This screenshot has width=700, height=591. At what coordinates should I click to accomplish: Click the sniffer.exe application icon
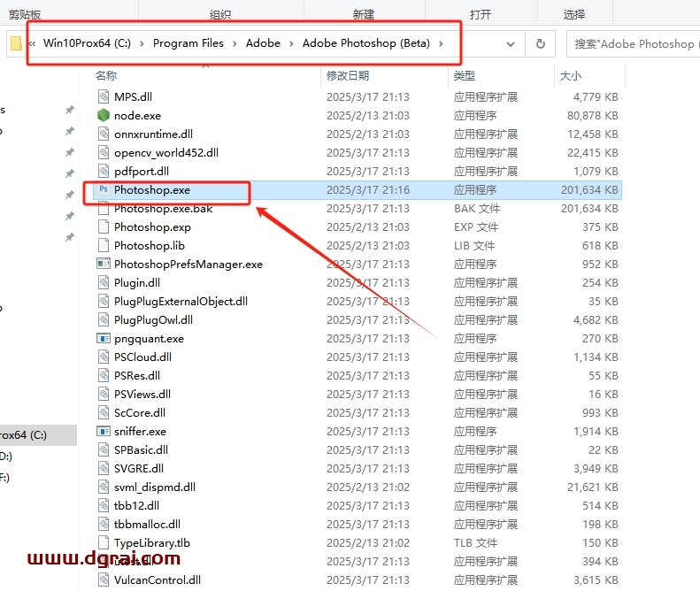(x=104, y=431)
